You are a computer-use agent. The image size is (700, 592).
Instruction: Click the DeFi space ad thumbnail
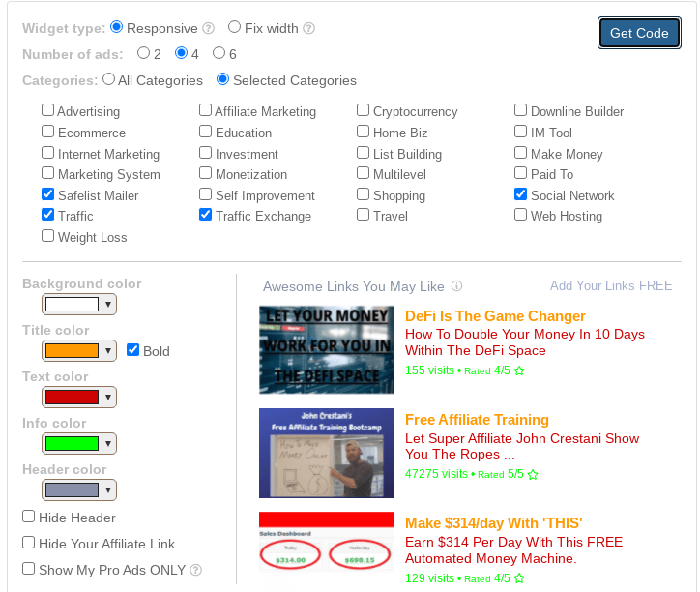(x=327, y=350)
